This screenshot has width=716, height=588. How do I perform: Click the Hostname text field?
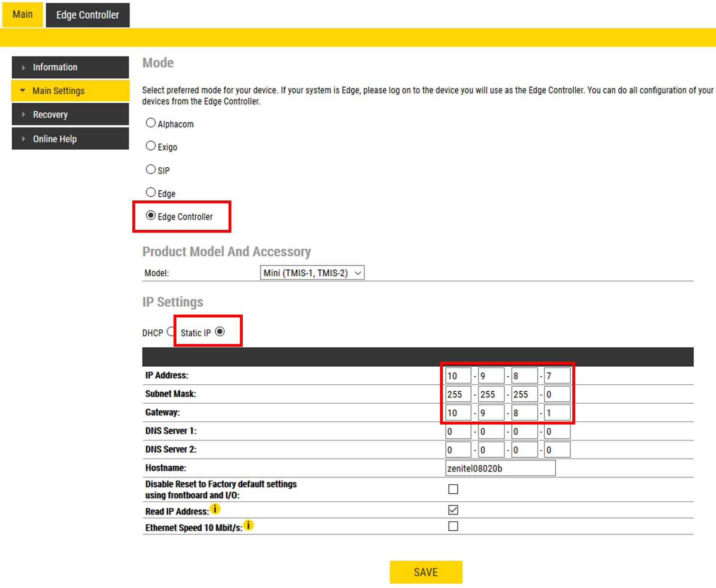click(x=500, y=468)
